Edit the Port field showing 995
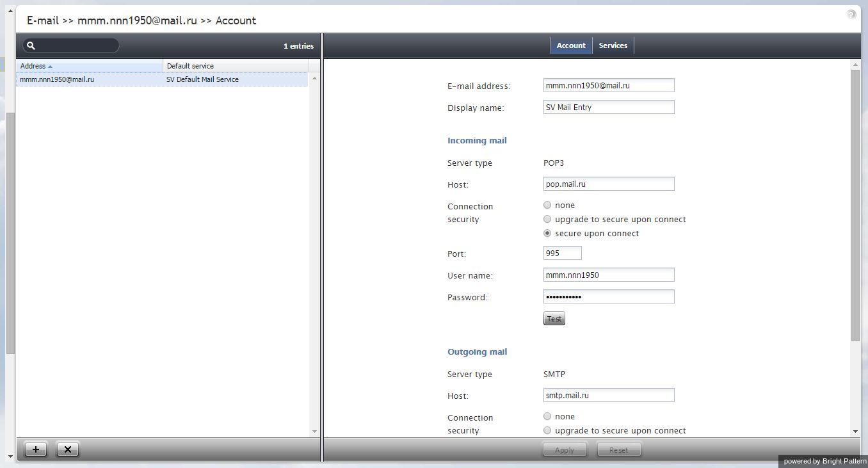The image size is (868, 468). pyautogui.click(x=563, y=253)
